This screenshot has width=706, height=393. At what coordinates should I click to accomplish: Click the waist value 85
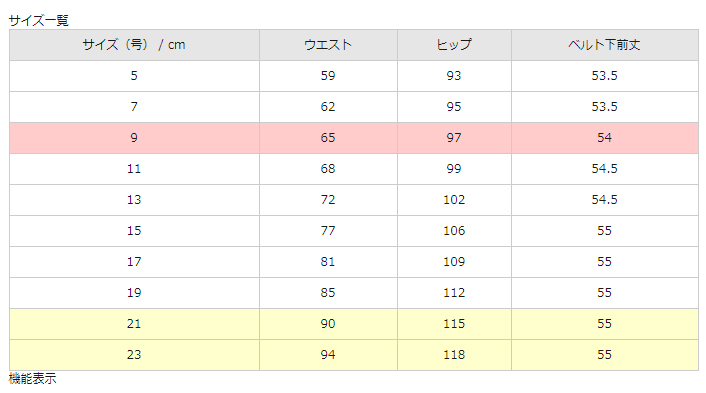[328, 293]
